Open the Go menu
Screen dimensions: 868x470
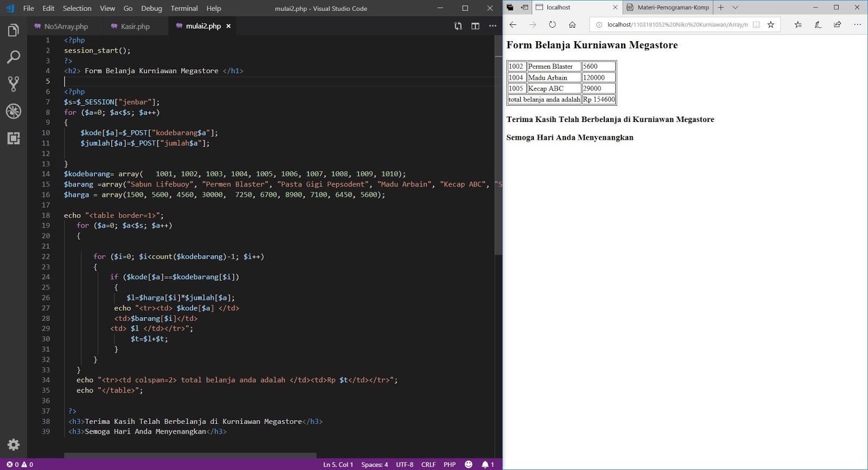coord(128,8)
